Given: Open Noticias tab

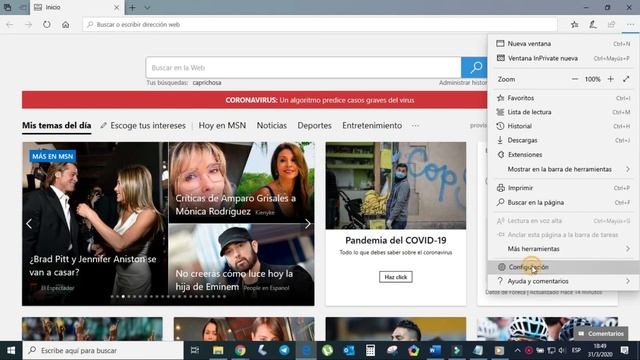Looking at the screenshot, I should click(271, 125).
